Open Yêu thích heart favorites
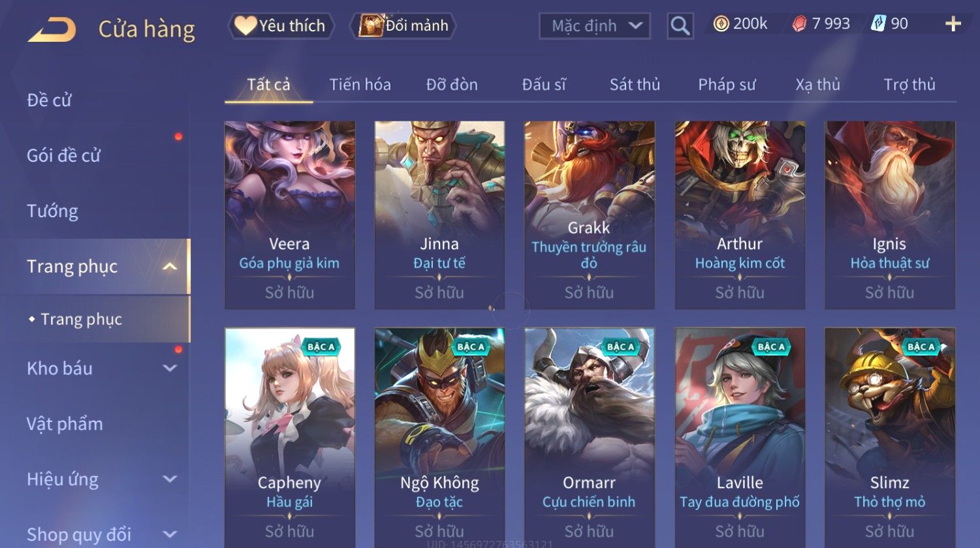 [x=281, y=26]
